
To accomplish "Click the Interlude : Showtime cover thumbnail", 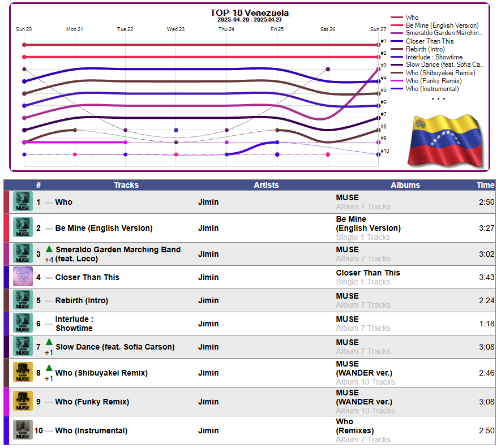I will [x=23, y=323].
